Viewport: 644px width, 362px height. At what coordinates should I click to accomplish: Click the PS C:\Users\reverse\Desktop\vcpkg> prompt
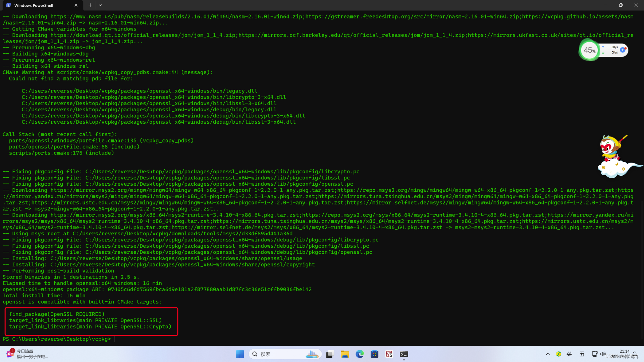57,339
